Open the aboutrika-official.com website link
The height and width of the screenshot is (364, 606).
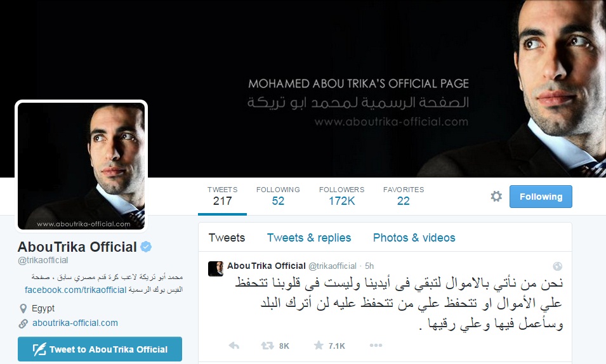click(75, 323)
